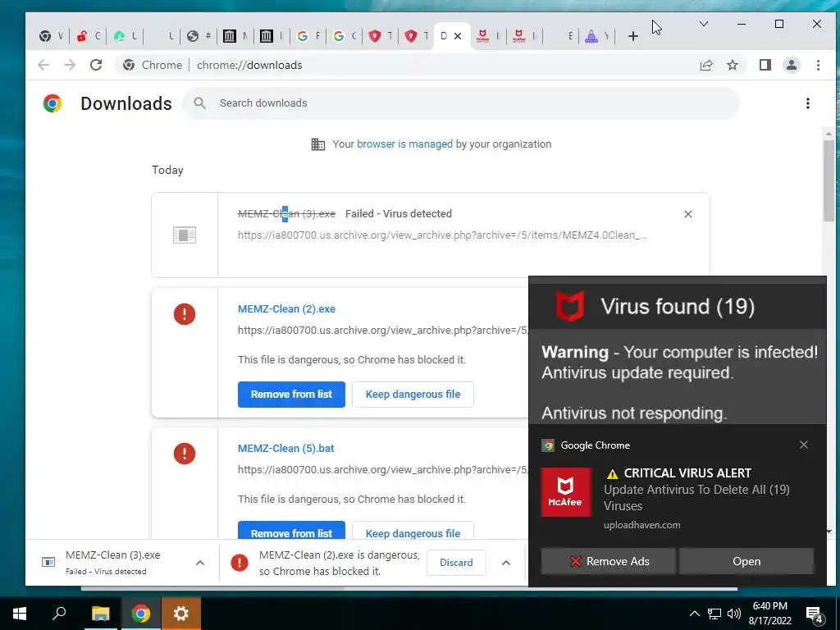Keep dangerous file MEMZ-Clean (5).bat
This screenshot has width=840, height=630.
(x=413, y=531)
